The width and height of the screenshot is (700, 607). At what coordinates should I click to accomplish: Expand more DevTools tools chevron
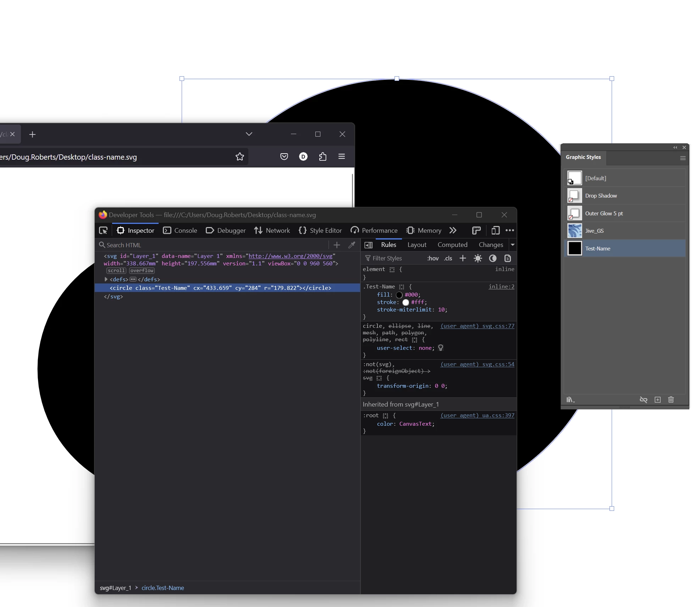(453, 231)
